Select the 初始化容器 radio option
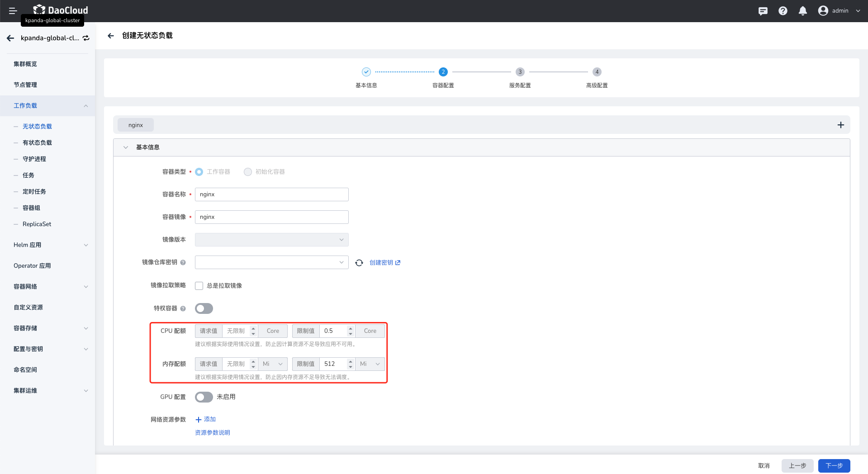The height and width of the screenshot is (474, 868). click(248, 172)
